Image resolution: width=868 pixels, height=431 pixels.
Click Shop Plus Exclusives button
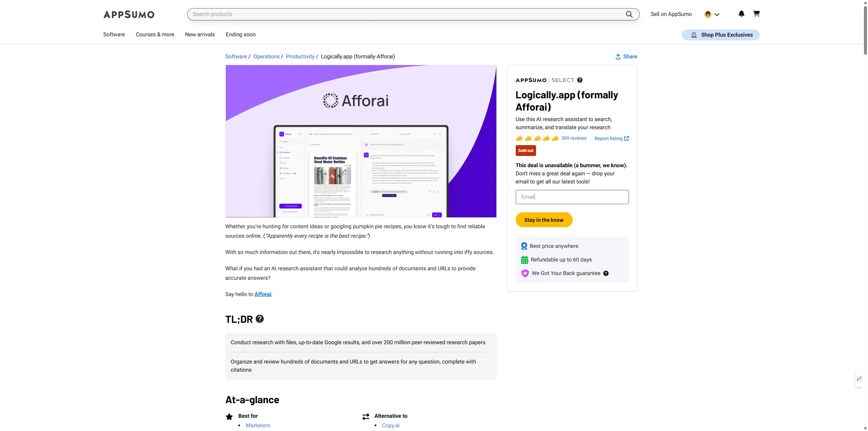[721, 35]
